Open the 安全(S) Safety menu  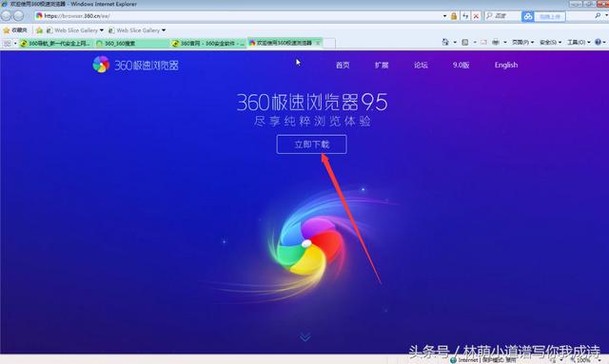click(x=550, y=42)
